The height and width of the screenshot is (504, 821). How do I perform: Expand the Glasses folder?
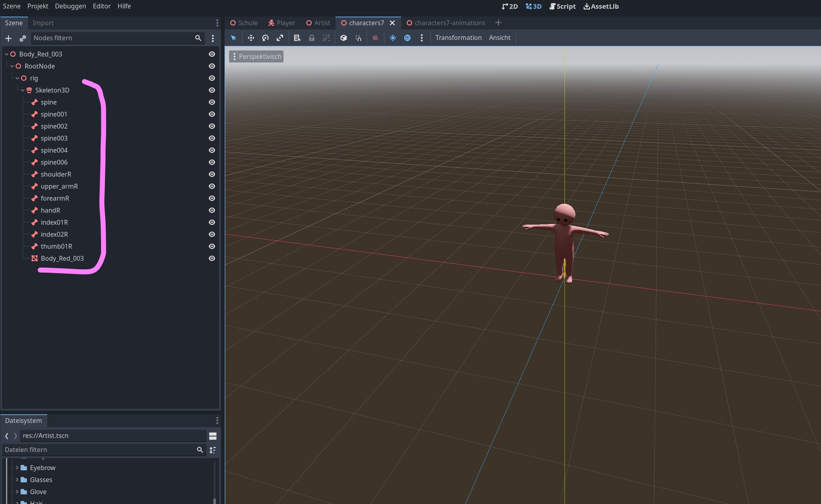(x=17, y=480)
